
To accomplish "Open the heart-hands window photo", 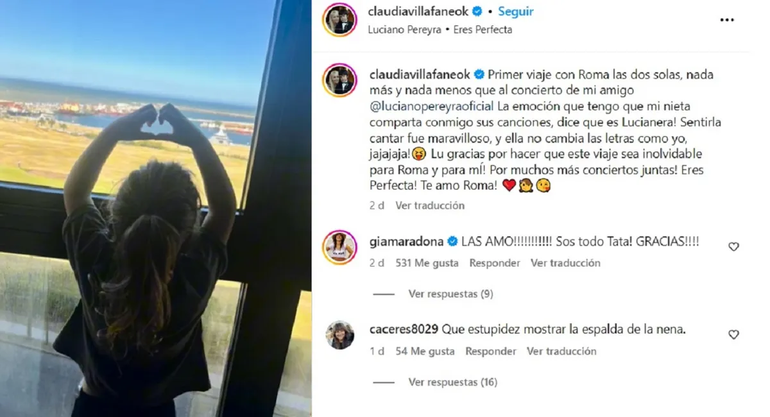I will click(156, 208).
